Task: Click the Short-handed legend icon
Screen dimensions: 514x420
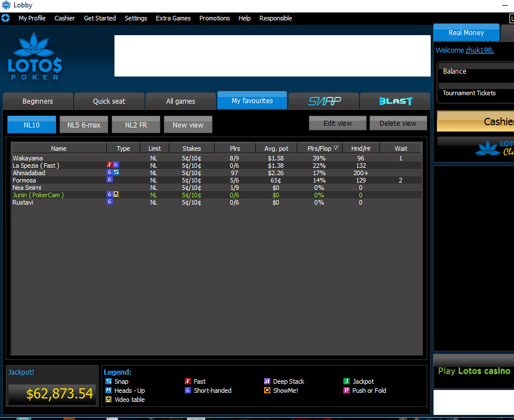Action: point(188,391)
